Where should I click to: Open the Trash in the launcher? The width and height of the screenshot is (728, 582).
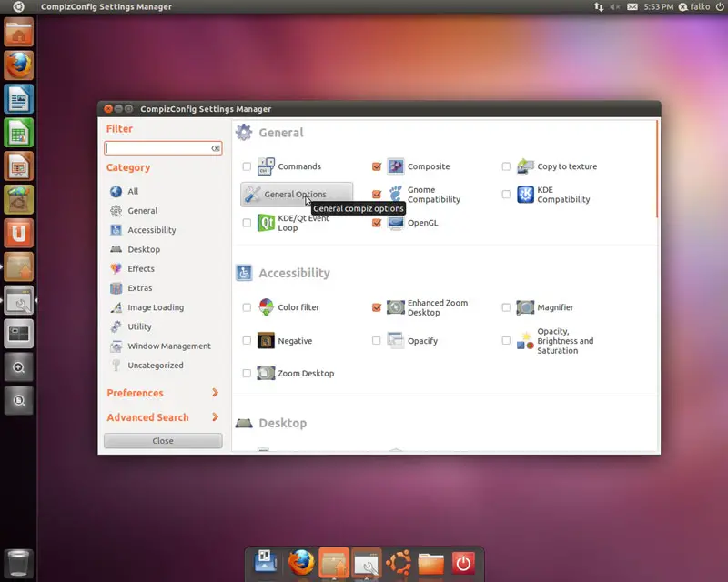[x=18, y=563]
